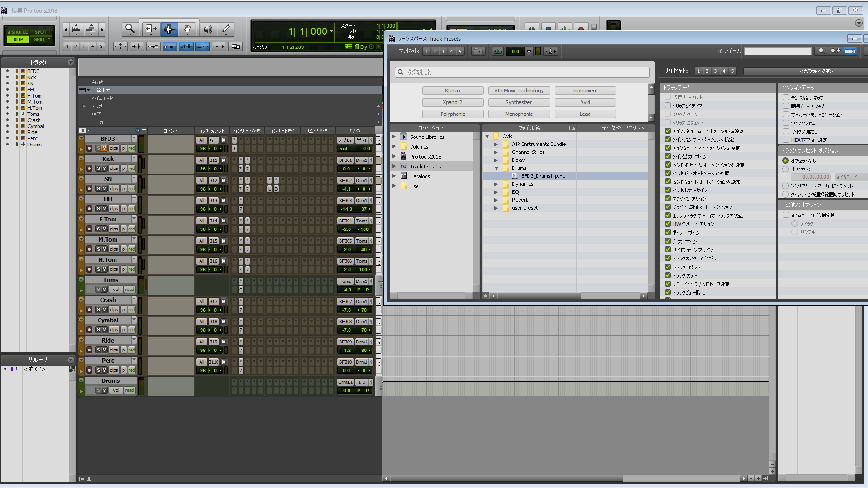Toggle Tab to Transients button

[x=137, y=46]
